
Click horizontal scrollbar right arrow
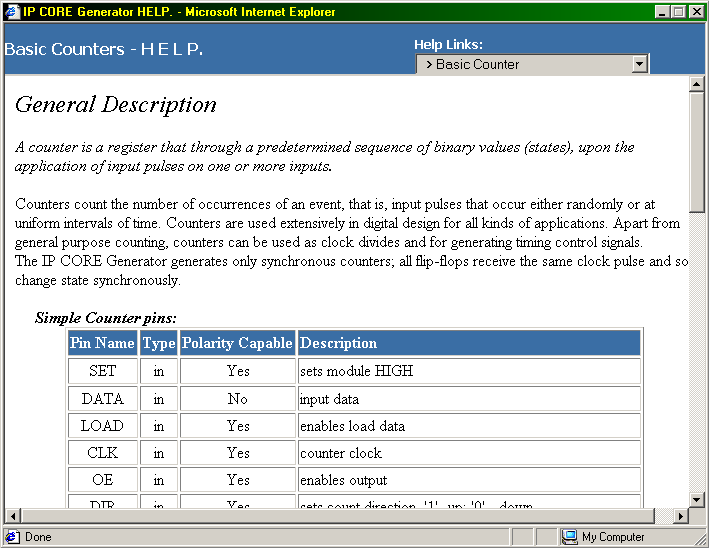(x=681, y=515)
